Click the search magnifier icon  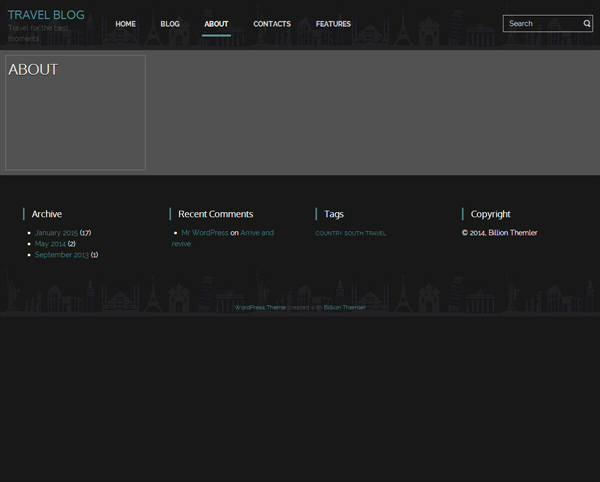coord(587,23)
